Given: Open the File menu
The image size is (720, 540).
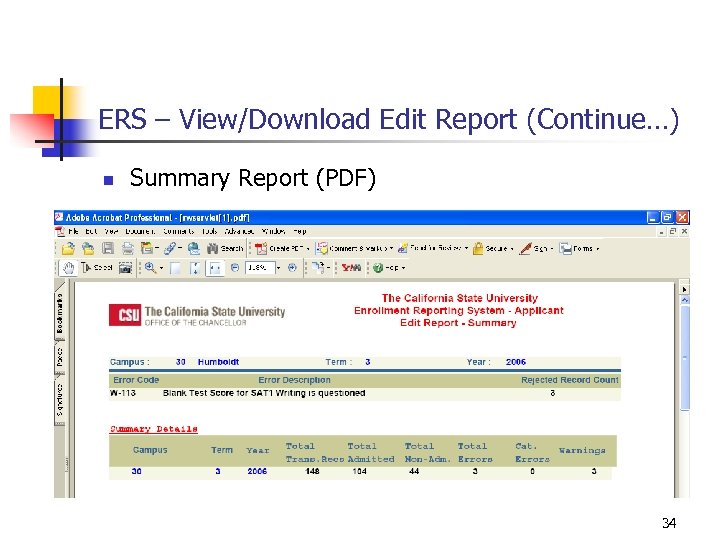Looking at the screenshot, I should 73,231.
